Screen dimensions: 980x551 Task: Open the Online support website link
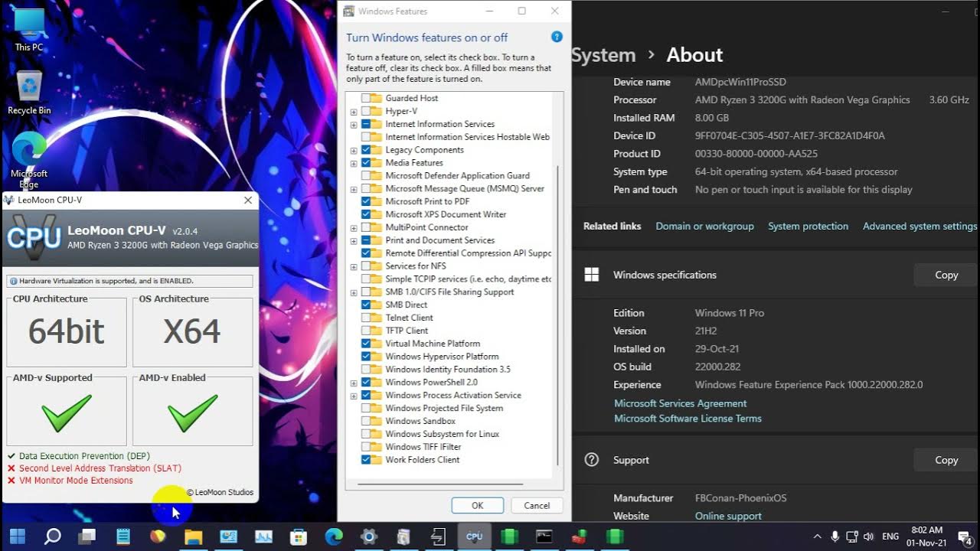(728, 516)
